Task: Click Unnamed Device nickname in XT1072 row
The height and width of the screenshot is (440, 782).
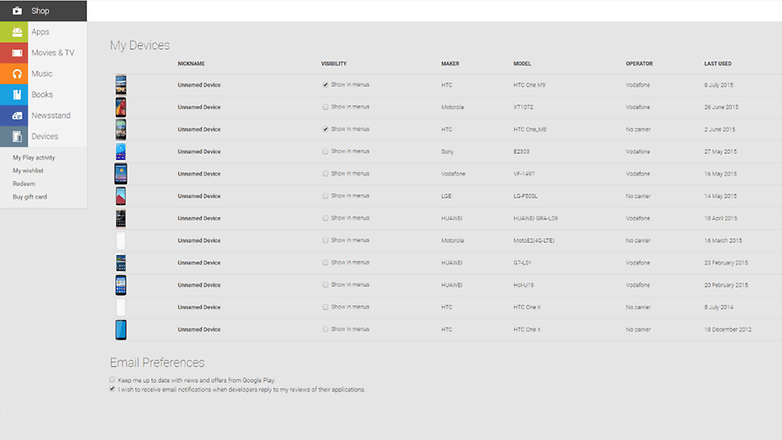Action: coord(199,107)
